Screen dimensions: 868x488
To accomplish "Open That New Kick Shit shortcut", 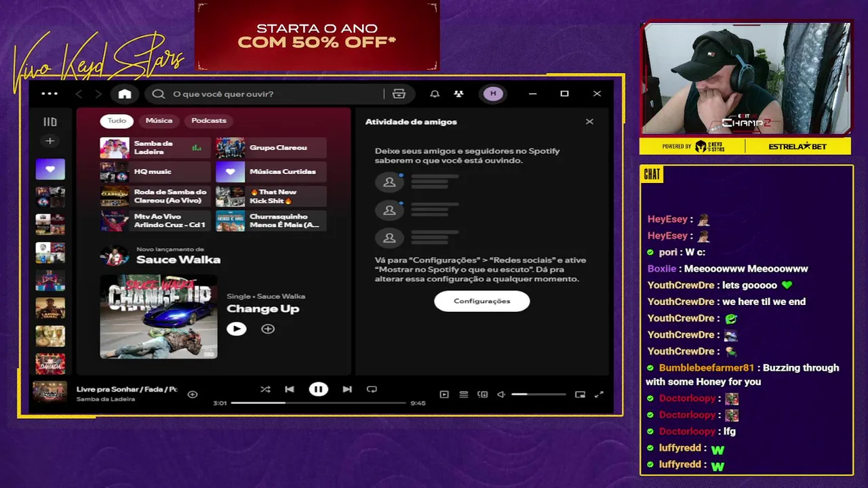I will pos(271,197).
